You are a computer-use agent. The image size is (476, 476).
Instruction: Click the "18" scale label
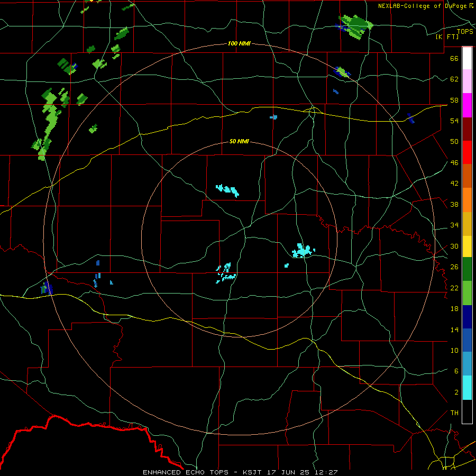point(454,309)
